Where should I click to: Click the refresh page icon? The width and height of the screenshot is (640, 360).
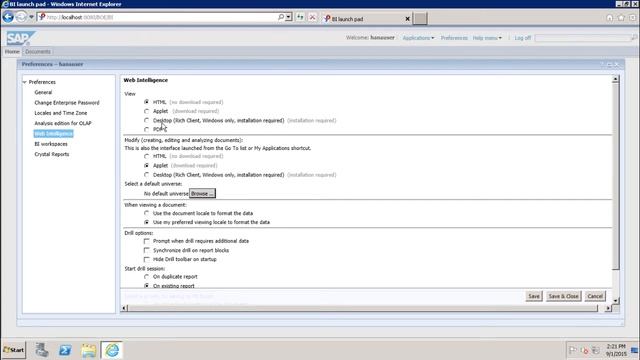pyautogui.click(x=300, y=17)
